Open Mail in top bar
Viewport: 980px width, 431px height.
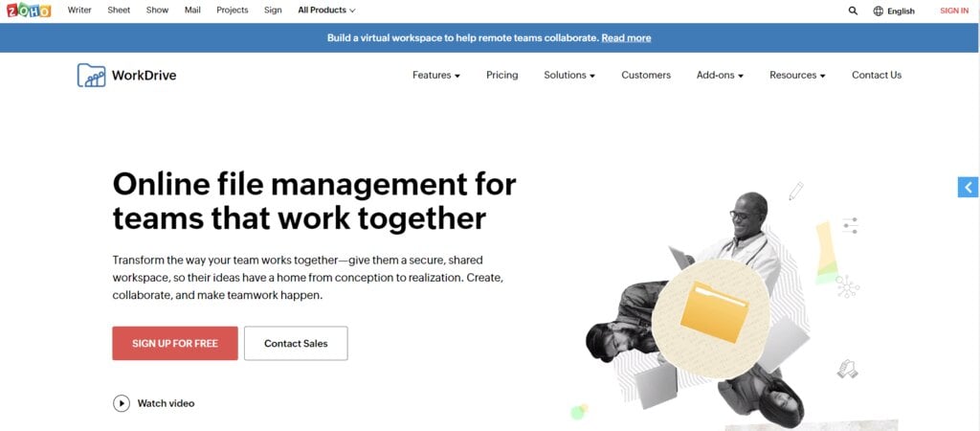pos(192,10)
